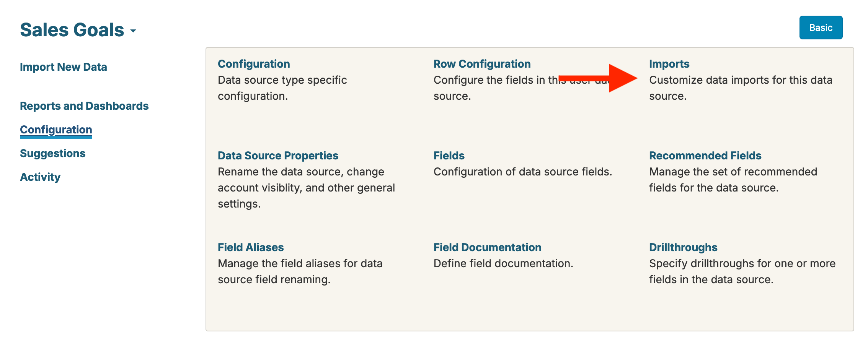The height and width of the screenshot is (357, 868).
Task: Select the underlined Configuration sidebar item
Action: coord(56,130)
